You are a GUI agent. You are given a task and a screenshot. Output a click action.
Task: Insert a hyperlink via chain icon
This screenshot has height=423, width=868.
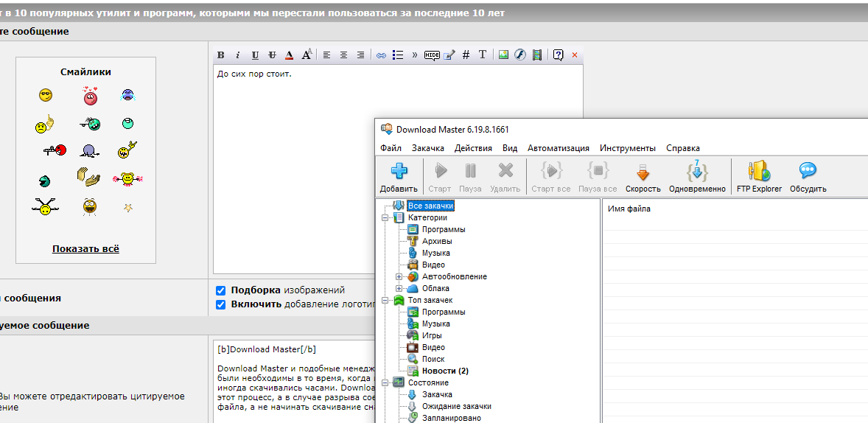381,55
